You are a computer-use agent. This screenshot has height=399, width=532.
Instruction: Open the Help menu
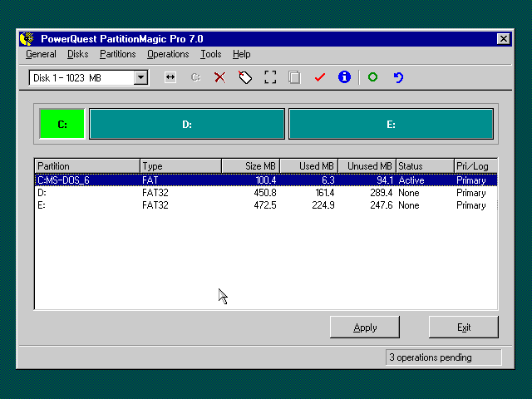242,54
